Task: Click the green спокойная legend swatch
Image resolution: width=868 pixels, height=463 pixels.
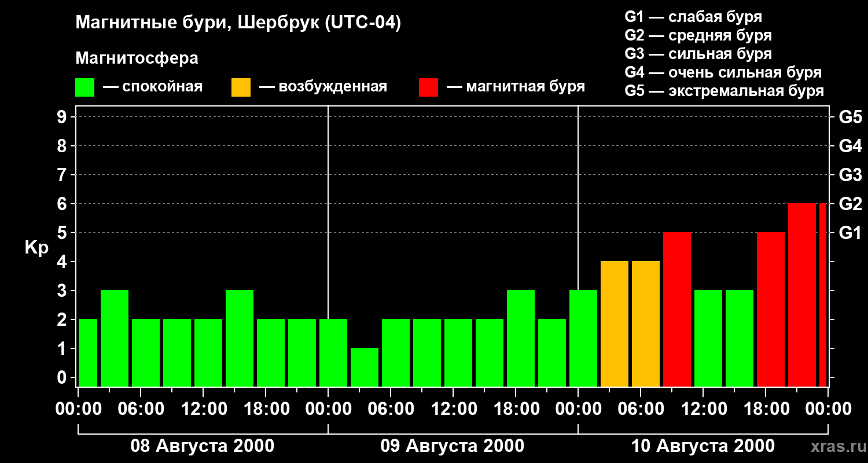Action: pyautogui.click(x=85, y=87)
